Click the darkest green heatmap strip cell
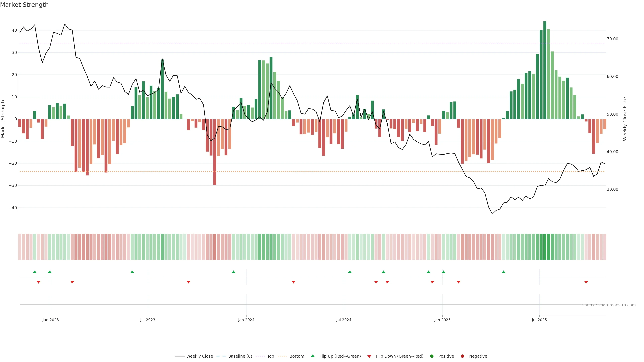644x362 pixels. pos(545,247)
